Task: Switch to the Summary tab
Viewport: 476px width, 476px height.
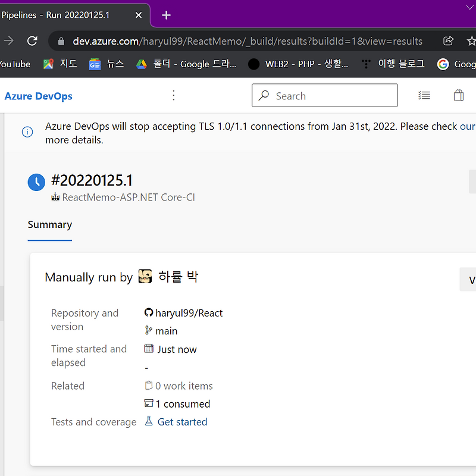Action: click(x=50, y=225)
